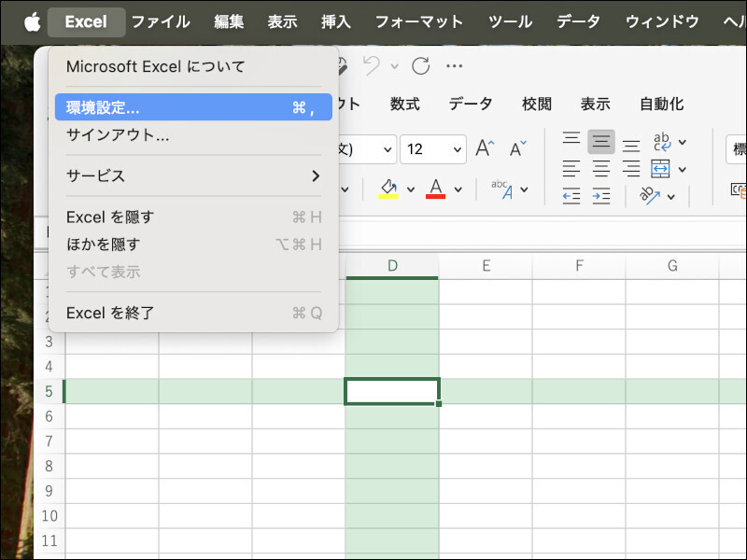Viewport: 747px width, 560px height.
Task: Select Microsoft Excel について
Action: click(193, 66)
